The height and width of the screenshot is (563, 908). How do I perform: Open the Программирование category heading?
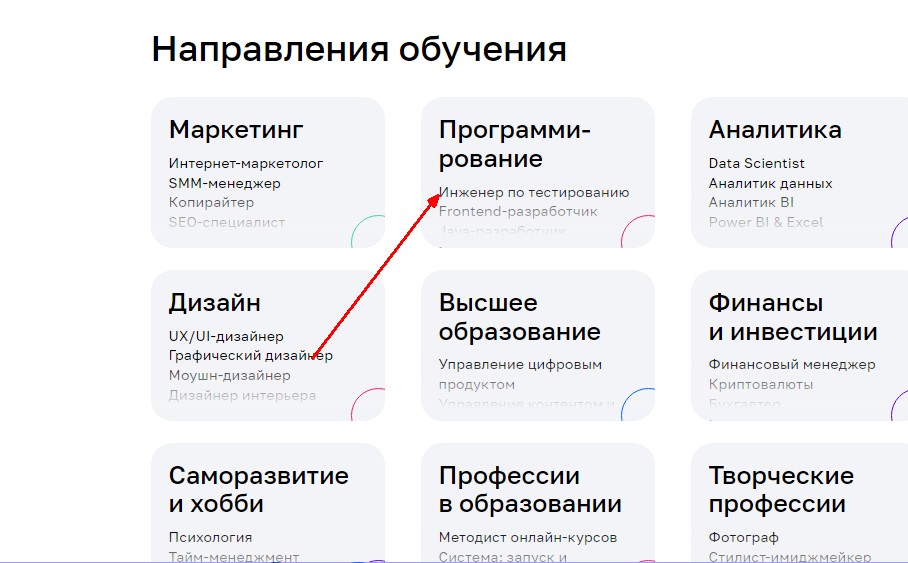point(514,144)
